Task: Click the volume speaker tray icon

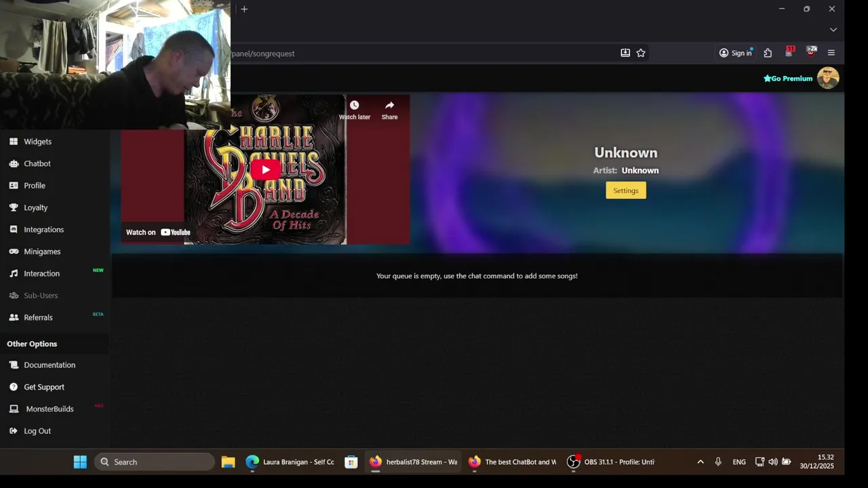Action: coord(773,462)
